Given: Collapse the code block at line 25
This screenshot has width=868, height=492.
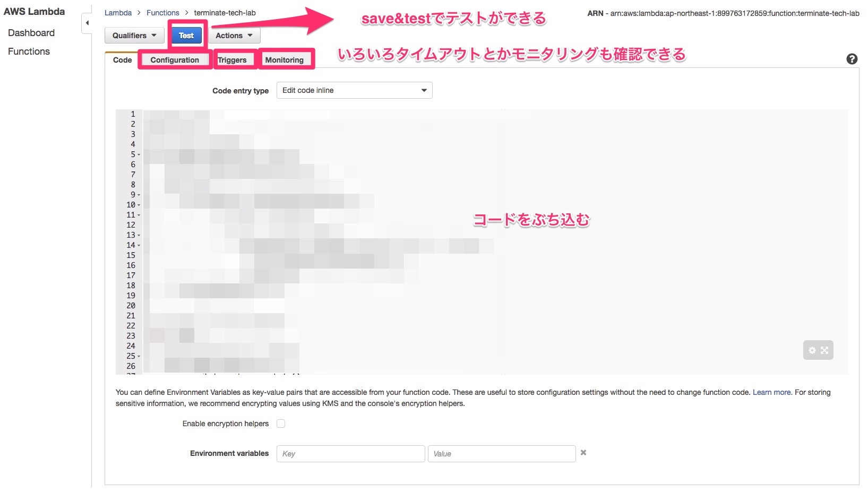Looking at the screenshot, I should click(x=139, y=357).
